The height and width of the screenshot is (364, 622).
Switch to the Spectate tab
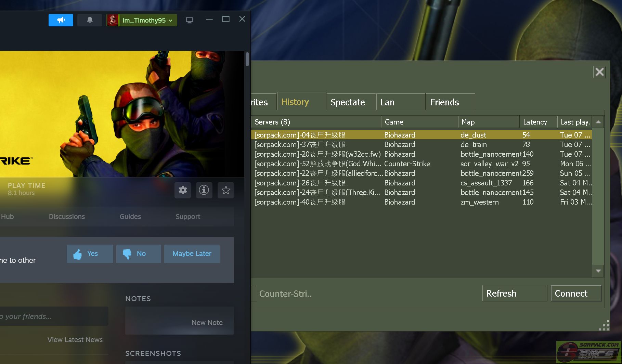(x=351, y=102)
